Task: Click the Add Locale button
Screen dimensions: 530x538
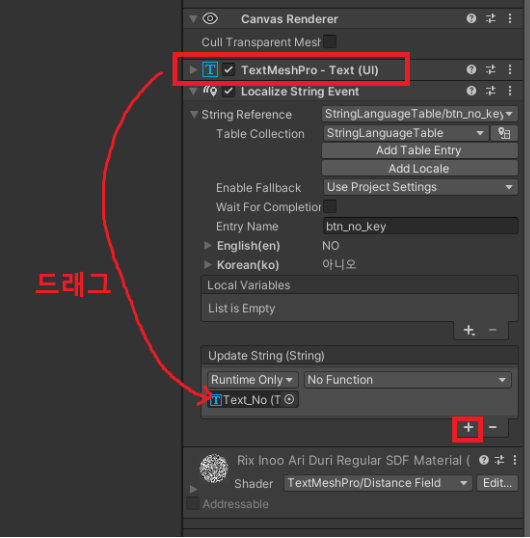Action: point(420,169)
